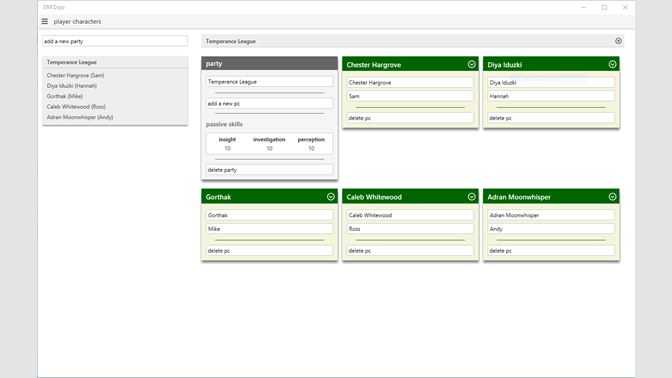This screenshot has height=378, width=672.
Task: Delete the Adran Moonwhisper pc
Action: point(551,251)
